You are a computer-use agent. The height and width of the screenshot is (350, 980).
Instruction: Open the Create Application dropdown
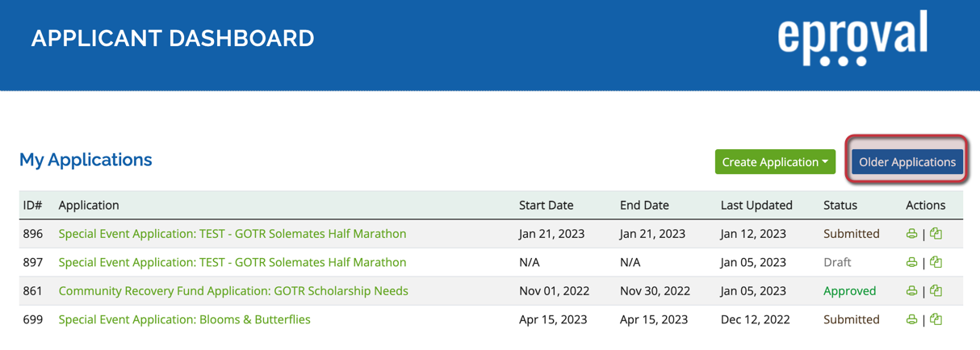[775, 162]
